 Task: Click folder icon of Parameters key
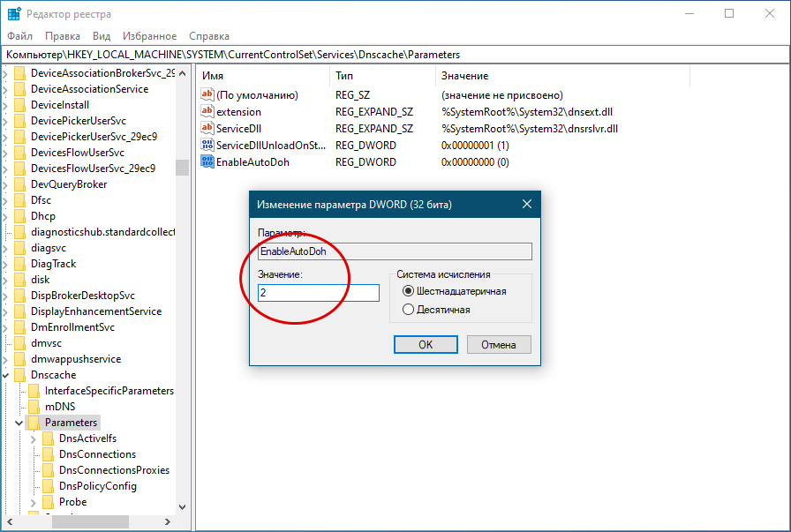[34, 423]
